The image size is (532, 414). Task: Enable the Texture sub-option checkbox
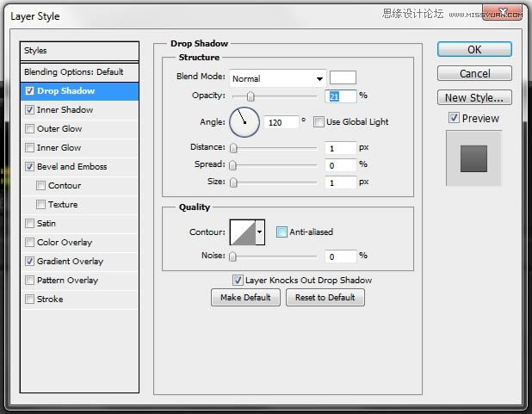click(40, 205)
